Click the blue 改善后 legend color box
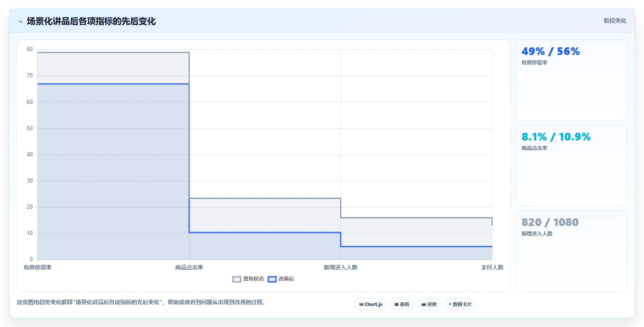 click(272, 279)
